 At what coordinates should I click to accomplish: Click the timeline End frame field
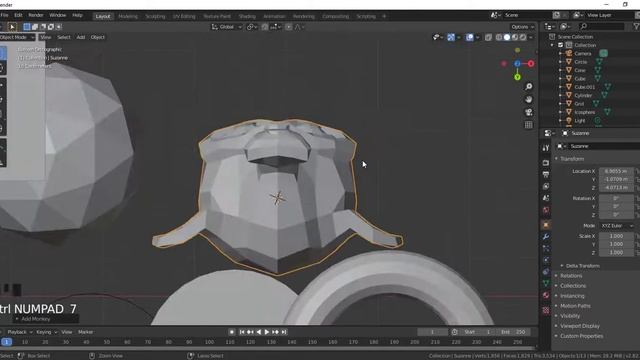tap(514, 332)
